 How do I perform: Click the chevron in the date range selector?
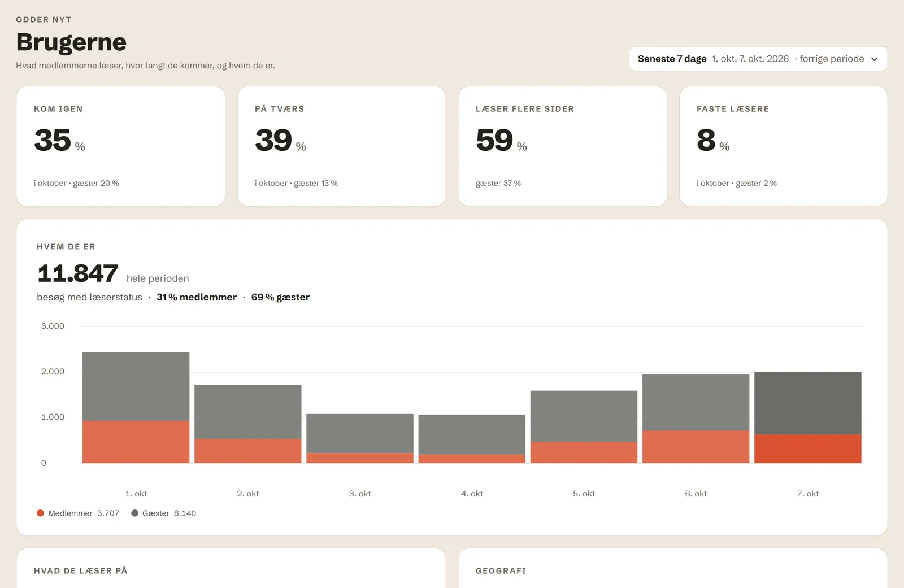[875, 59]
